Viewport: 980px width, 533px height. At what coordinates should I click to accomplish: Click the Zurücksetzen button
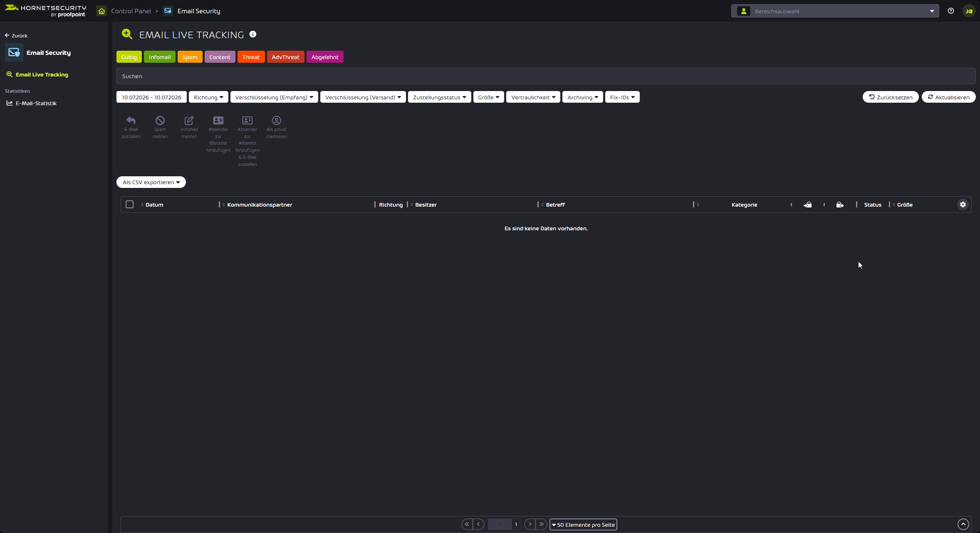pos(891,97)
